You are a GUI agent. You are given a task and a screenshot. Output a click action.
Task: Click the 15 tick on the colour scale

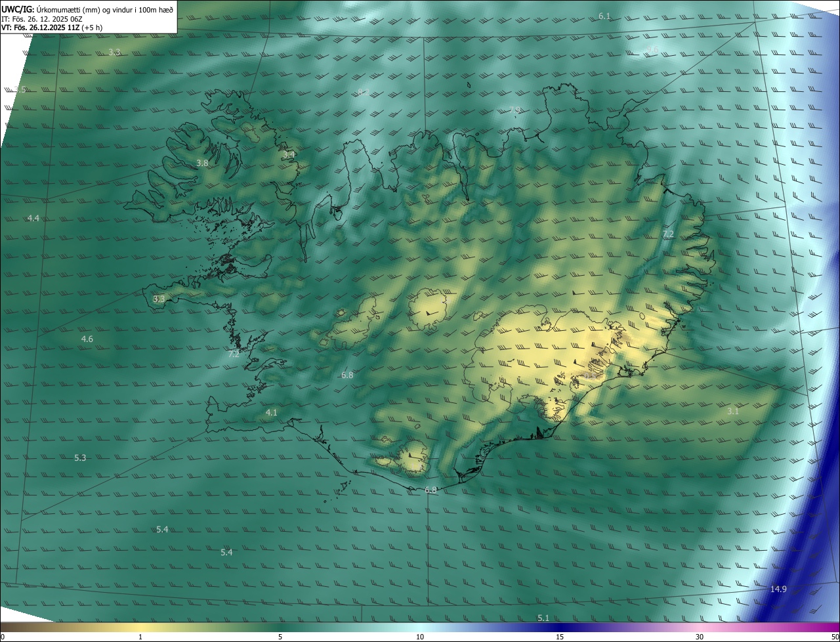[560, 637]
